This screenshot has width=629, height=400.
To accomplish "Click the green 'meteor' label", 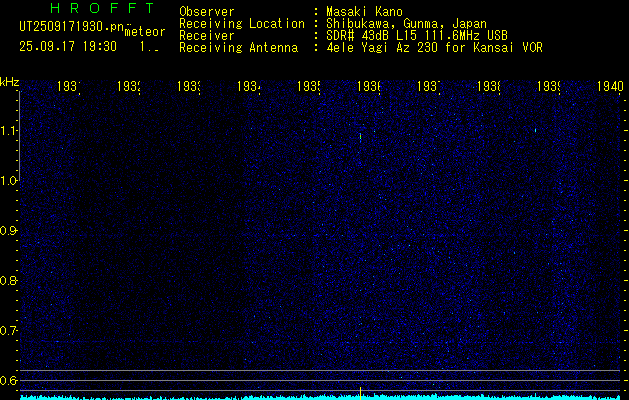I will click(x=145, y=32).
